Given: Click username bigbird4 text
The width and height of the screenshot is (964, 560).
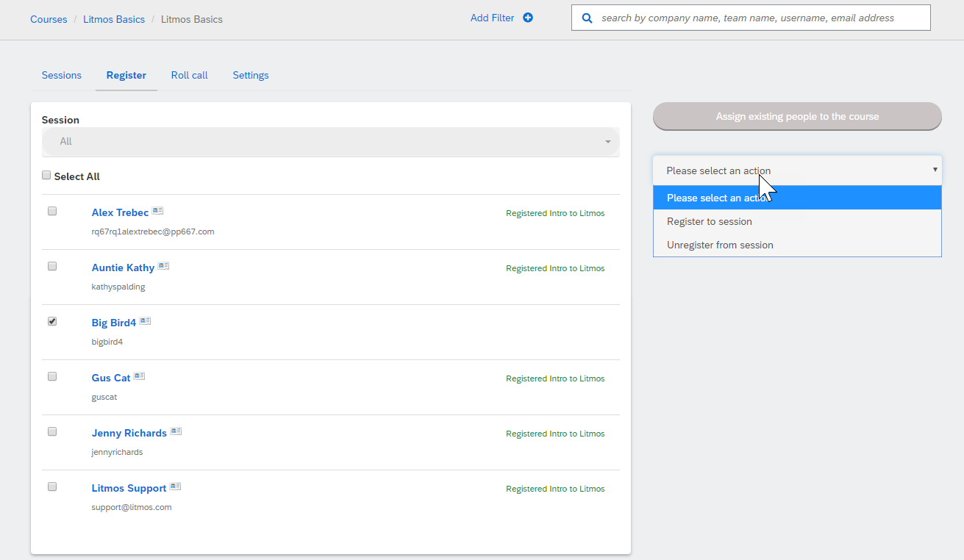Looking at the screenshot, I should click(x=107, y=342).
